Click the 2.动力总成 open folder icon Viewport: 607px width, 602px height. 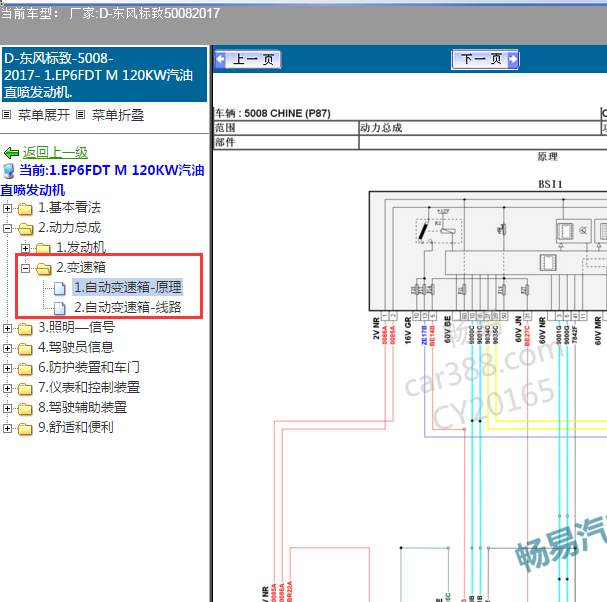[x=25, y=229]
